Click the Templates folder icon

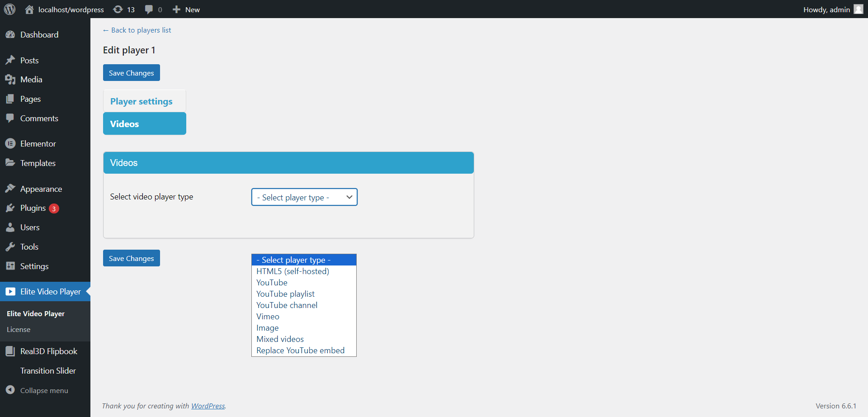click(x=10, y=163)
